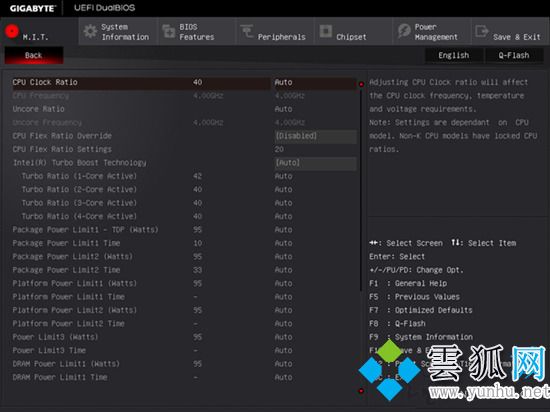
Task: Click the red M.I.T. circle icon
Action: pyautogui.click(x=12, y=31)
